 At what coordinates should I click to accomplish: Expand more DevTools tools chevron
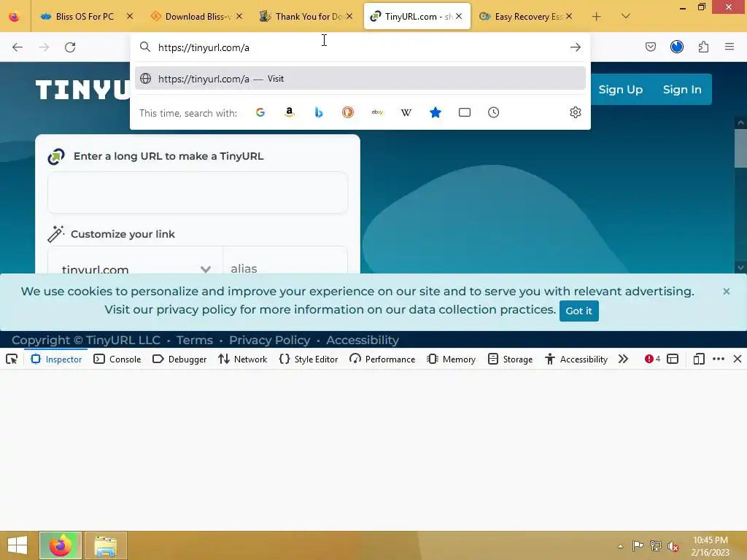[623, 359]
